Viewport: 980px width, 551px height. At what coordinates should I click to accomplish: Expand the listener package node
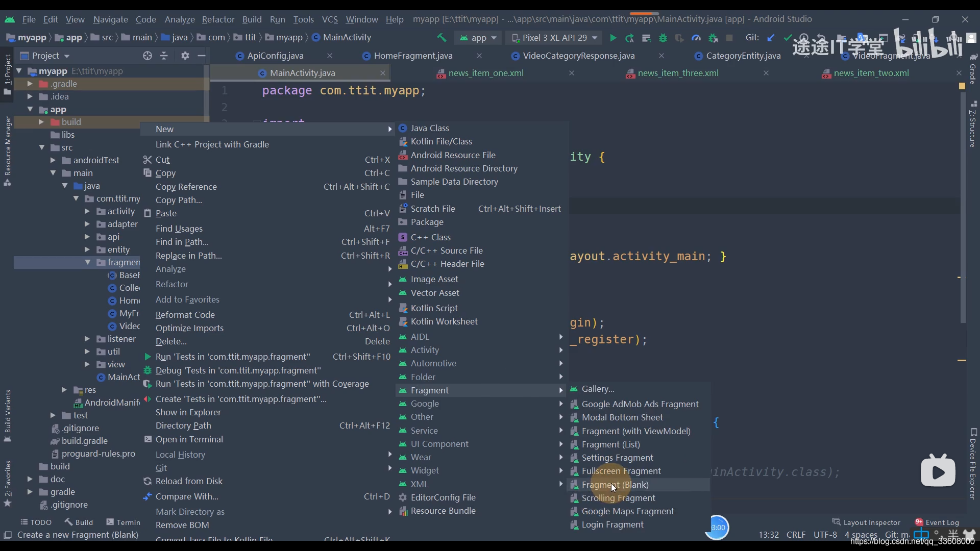87,339
